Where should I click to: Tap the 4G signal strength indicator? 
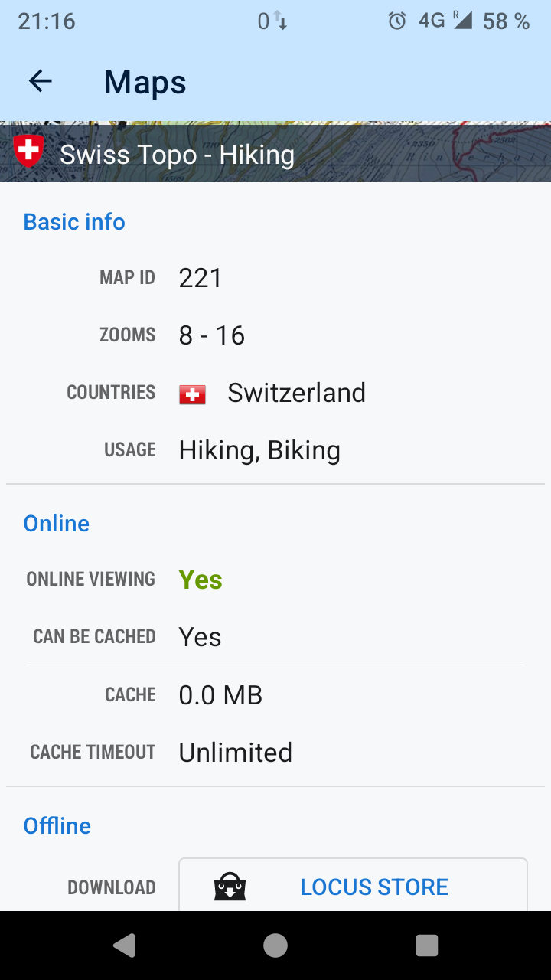(462, 21)
